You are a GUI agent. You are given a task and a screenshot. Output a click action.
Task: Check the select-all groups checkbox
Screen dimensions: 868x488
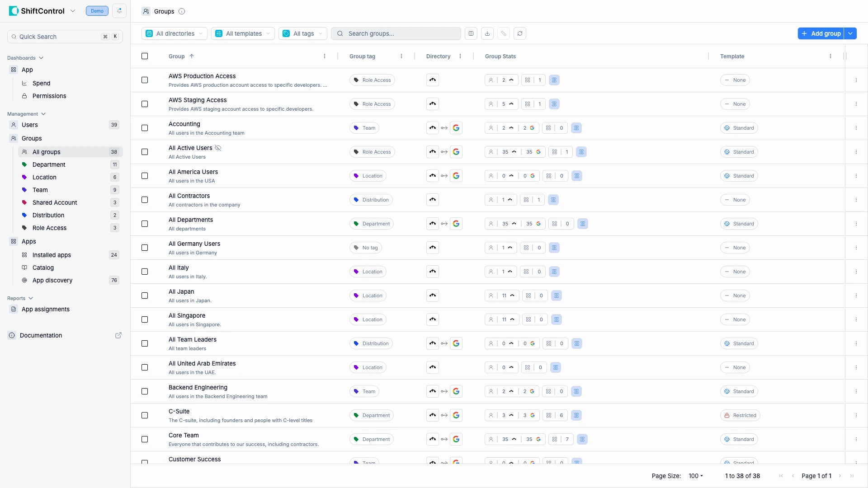[145, 56]
